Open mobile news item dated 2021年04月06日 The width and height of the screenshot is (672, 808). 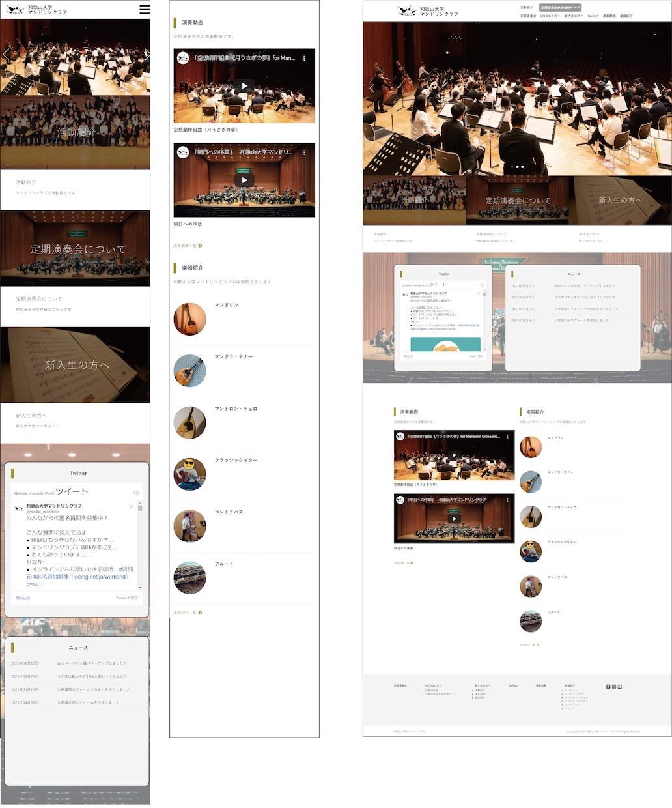pos(77,702)
